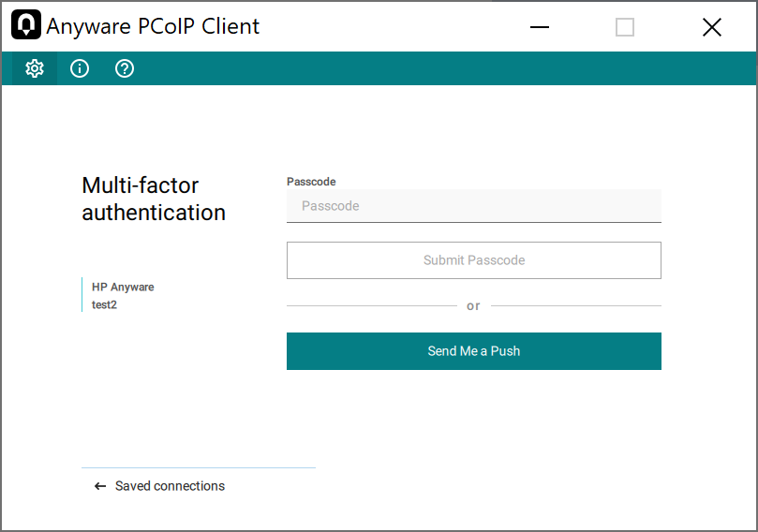Minimize the Anyware PCoIP Client window
Image resolution: width=758 pixels, height=532 pixels.
540,27
